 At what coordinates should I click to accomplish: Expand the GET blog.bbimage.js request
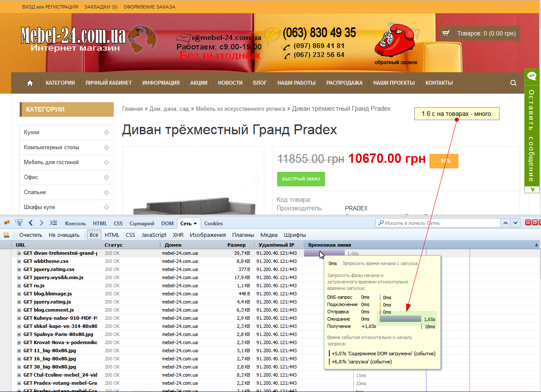tap(19, 294)
